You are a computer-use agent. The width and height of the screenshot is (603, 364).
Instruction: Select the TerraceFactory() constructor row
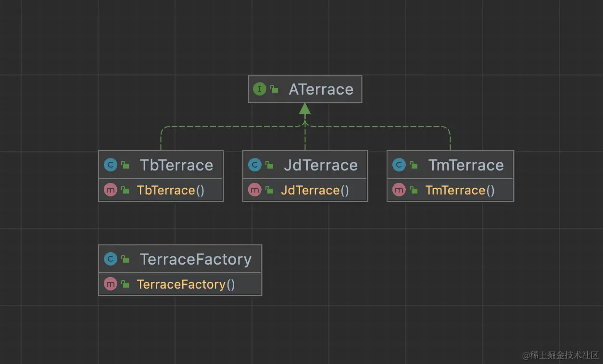180,284
